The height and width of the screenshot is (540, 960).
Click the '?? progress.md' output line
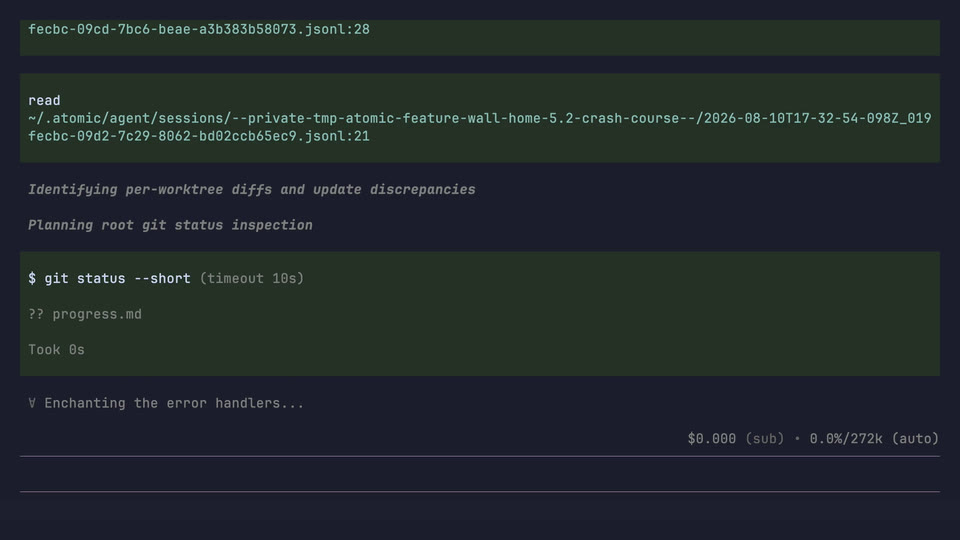point(84,314)
